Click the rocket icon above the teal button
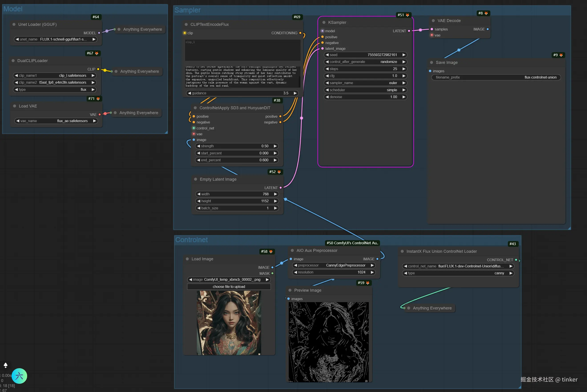587x392 pixels. tap(6, 365)
